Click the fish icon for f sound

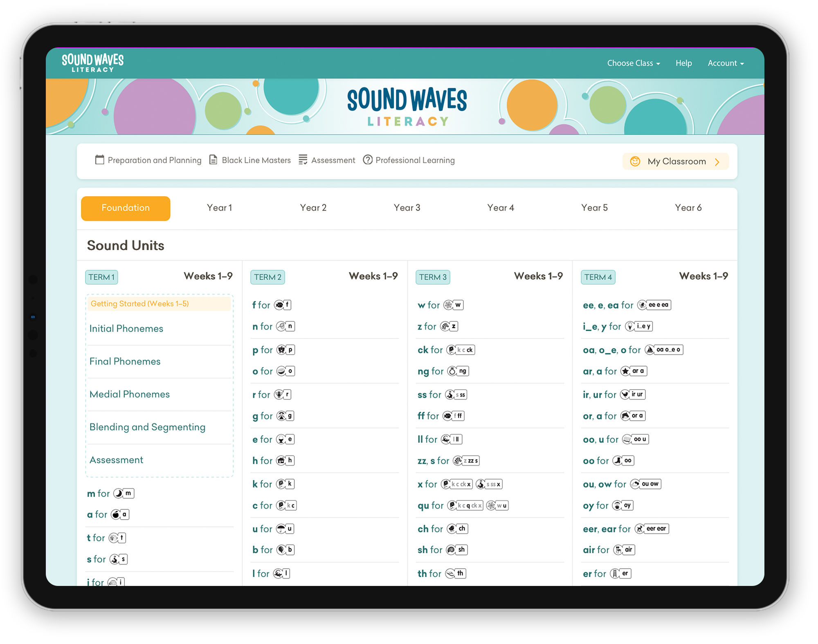(x=279, y=305)
